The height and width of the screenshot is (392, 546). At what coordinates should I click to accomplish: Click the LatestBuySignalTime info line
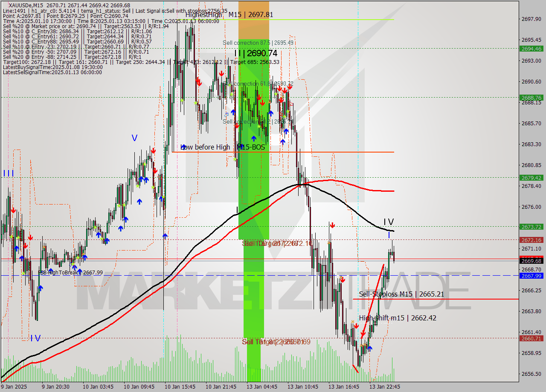pos(52,67)
